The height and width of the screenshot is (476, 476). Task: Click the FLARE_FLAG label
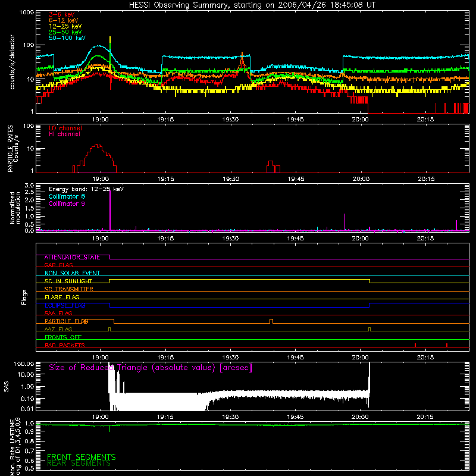click(62, 297)
